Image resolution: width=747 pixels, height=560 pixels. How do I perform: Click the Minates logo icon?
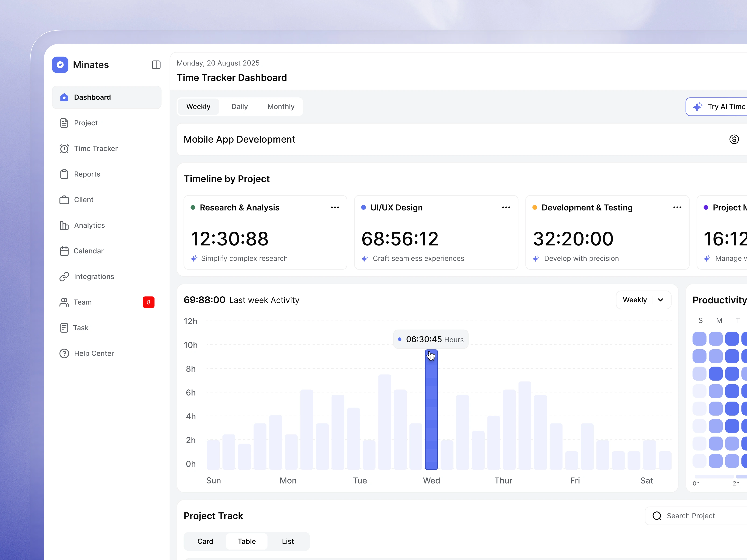click(60, 65)
